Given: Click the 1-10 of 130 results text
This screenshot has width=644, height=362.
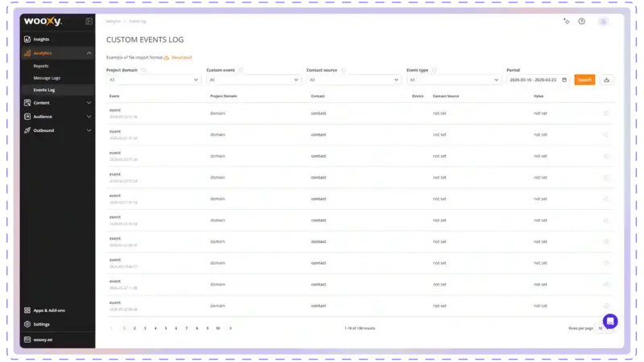Looking at the screenshot, I should coord(360,328).
